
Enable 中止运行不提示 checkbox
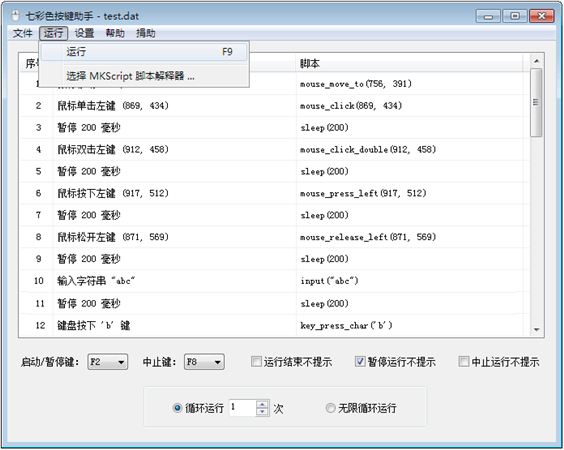click(464, 361)
